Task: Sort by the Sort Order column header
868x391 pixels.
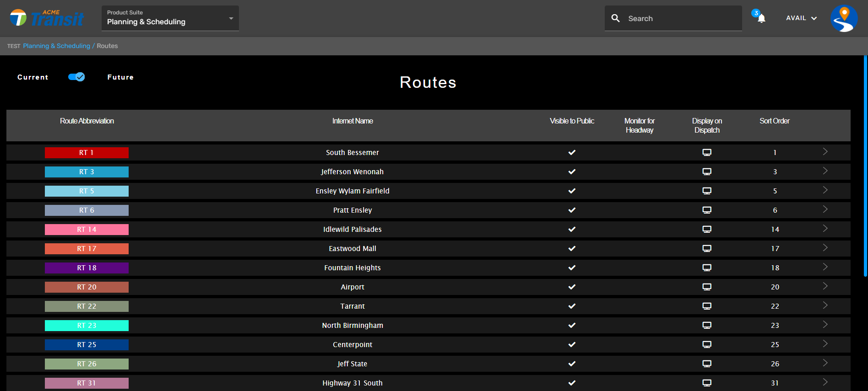Action: pos(774,121)
